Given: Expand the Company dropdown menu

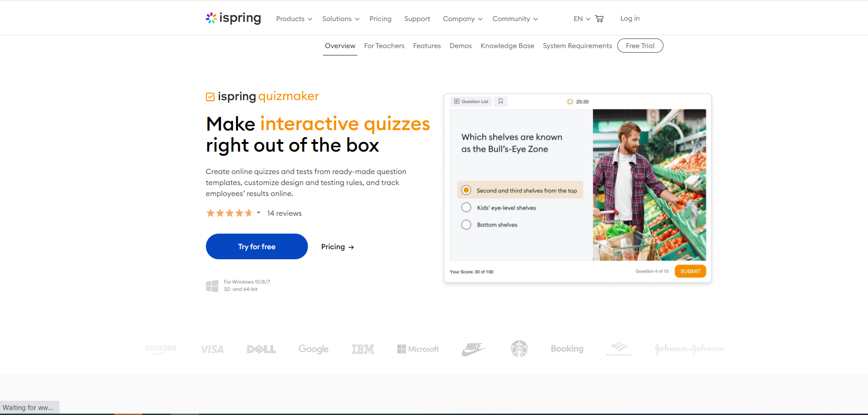Looking at the screenshot, I should point(463,19).
